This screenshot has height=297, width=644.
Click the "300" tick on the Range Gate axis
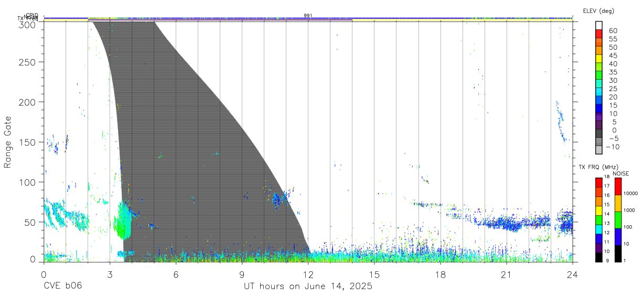pos(27,24)
